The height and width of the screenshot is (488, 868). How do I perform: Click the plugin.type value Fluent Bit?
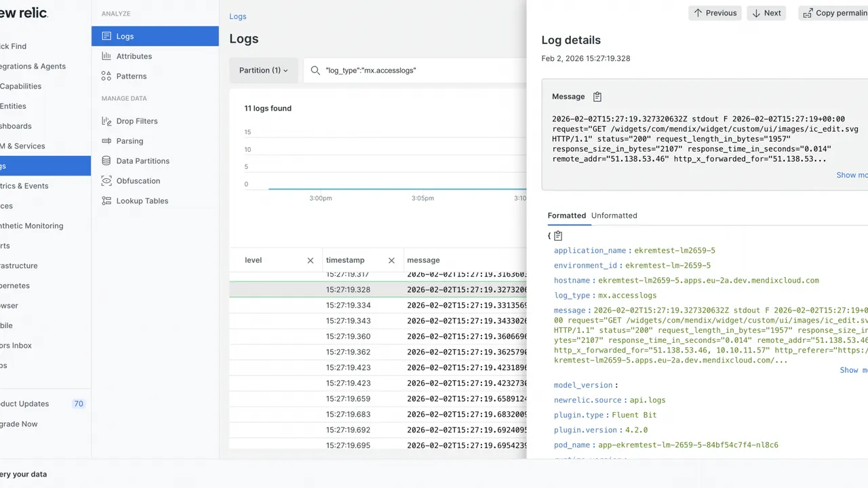634,415
